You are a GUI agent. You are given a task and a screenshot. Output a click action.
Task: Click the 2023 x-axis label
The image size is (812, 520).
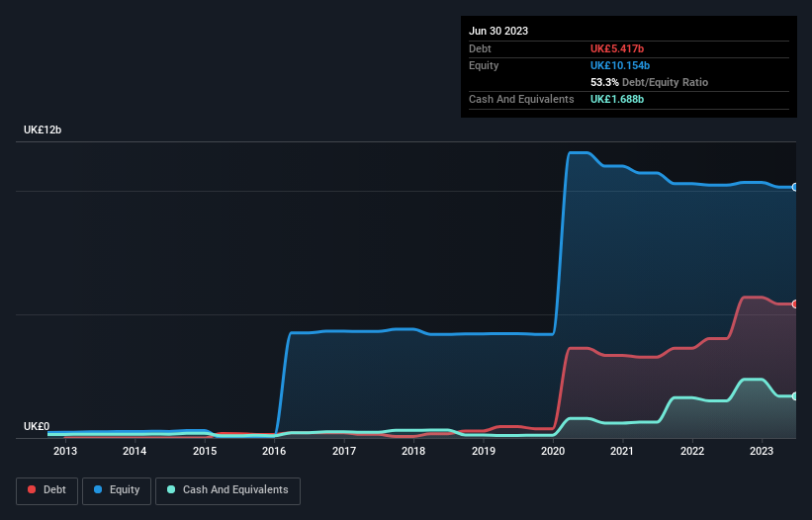click(762, 451)
